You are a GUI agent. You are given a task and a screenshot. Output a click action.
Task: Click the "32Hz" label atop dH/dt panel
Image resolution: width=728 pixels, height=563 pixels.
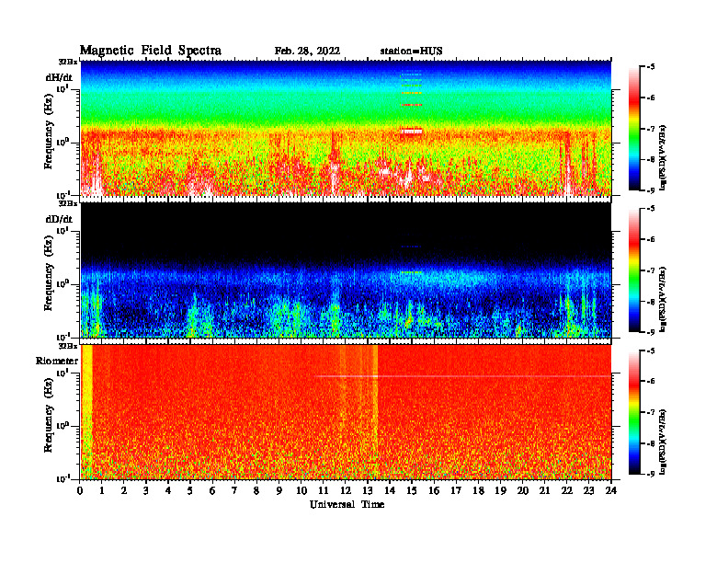pos(68,62)
